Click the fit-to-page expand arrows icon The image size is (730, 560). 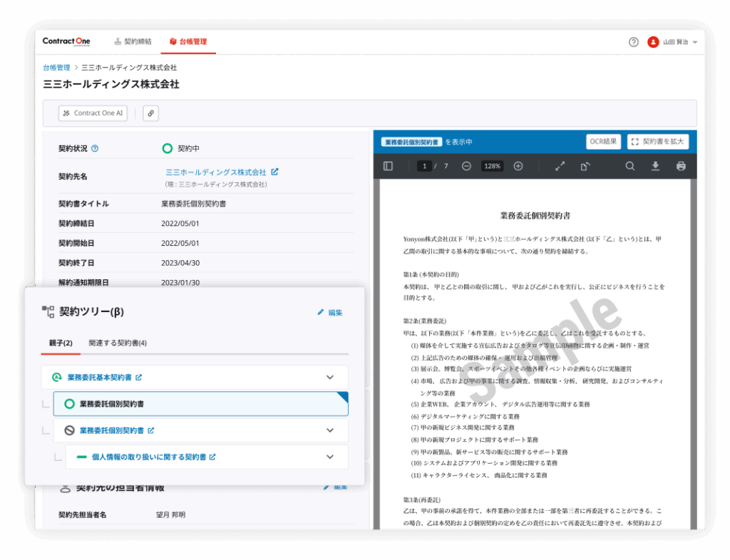tap(560, 166)
